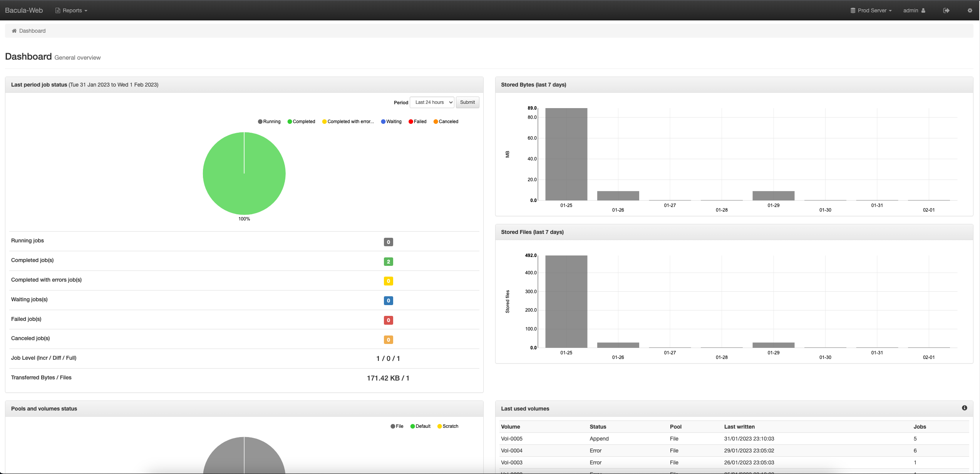This screenshot has width=980, height=474.
Task: Click the 01-29 bar in Stored Files chart
Action: [x=774, y=345]
